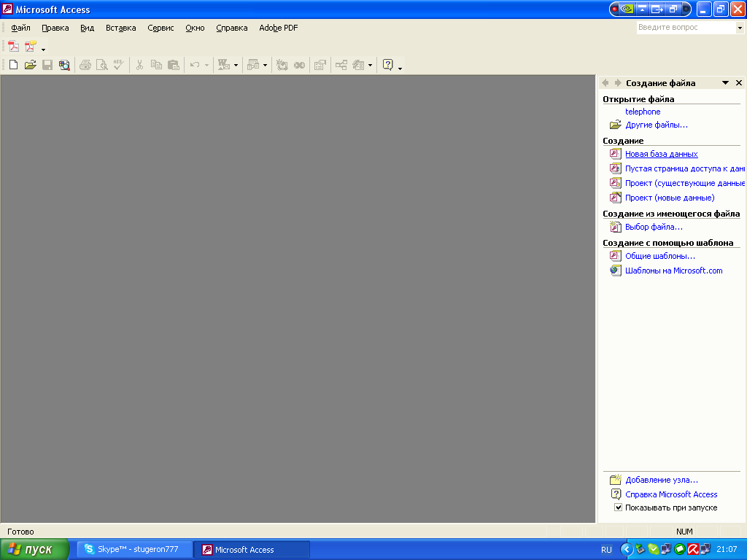The height and width of the screenshot is (560, 747).
Task: Click the Convert to Adobe PDF icon
Action: (x=13, y=46)
